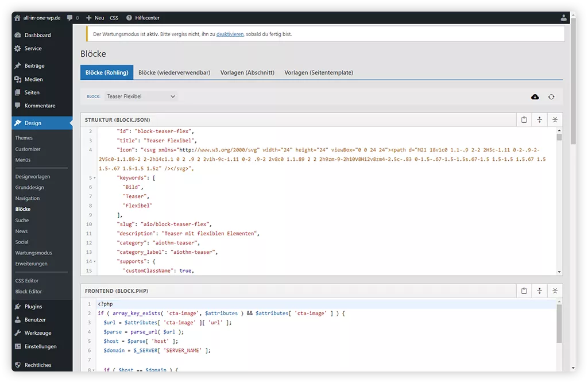Click the cloud download icon
This screenshot has height=387, width=588.
coord(535,97)
